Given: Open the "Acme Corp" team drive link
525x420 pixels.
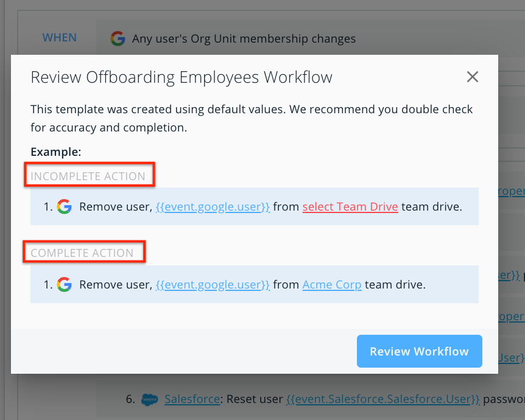Looking at the screenshot, I should (332, 284).
